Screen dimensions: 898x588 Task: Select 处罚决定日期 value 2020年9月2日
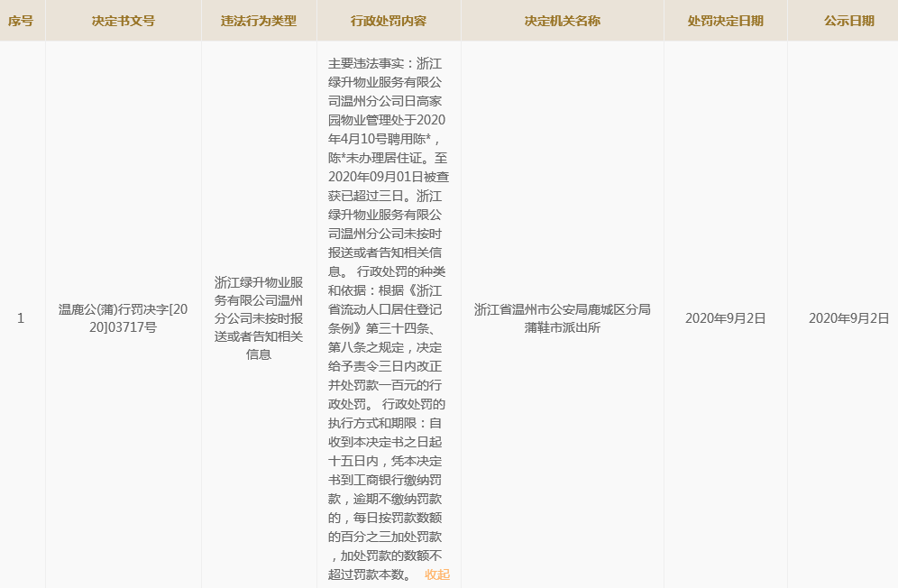click(x=726, y=318)
